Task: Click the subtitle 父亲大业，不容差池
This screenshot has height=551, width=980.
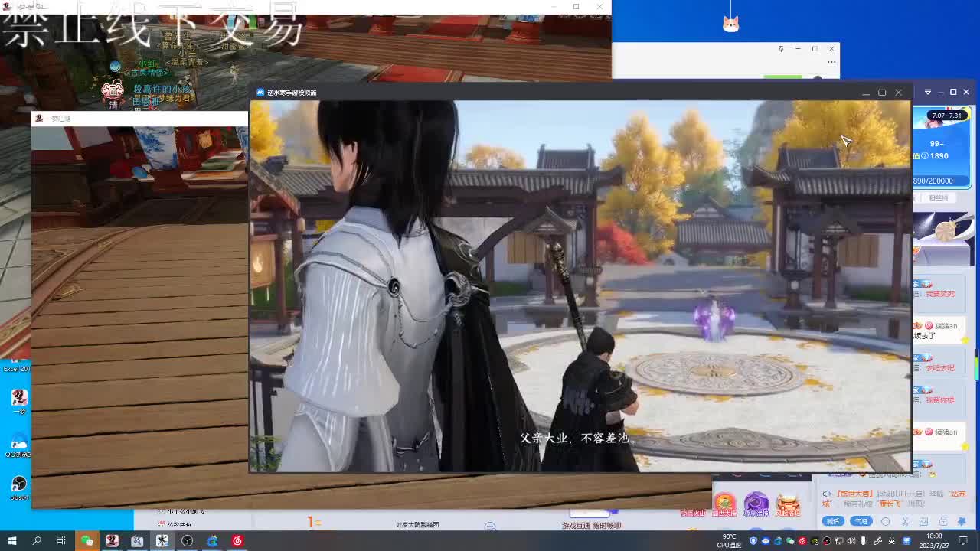Action: click(x=578, y=439)
